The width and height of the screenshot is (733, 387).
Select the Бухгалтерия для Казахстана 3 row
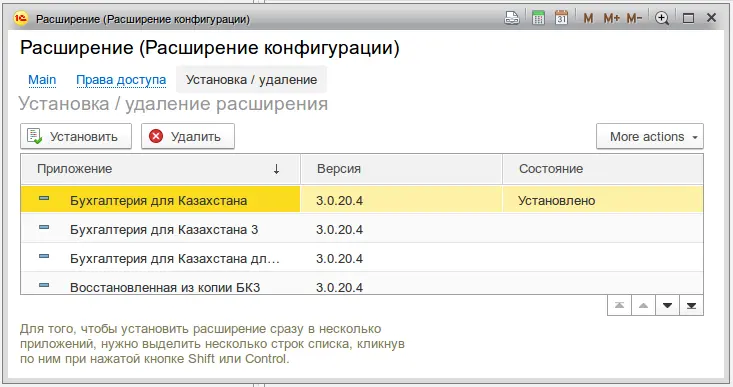pyautogui.click(x=362, y=229)
